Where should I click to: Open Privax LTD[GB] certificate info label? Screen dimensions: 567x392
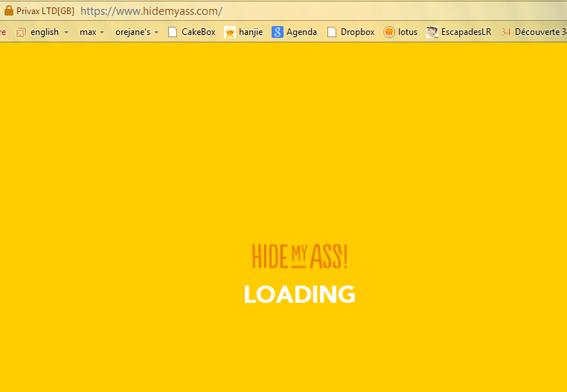(x=45, y=11)
